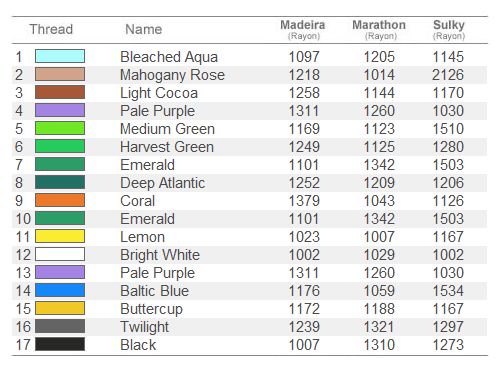Click the Medium Green swatch
Image resolution: width=500 pixels, height=366 pixels.
(x=60, y=128)
